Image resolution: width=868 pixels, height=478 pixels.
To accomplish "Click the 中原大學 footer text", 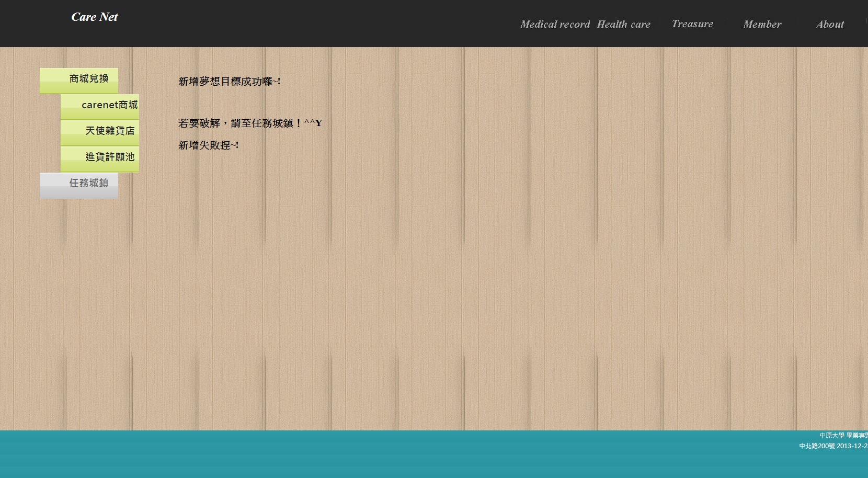I will (842, 436).
